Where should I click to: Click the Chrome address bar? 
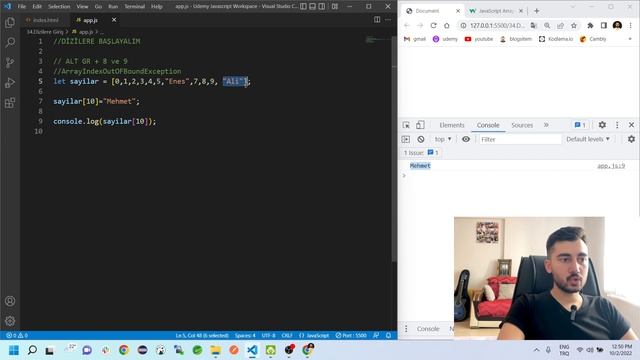[497, 25]
